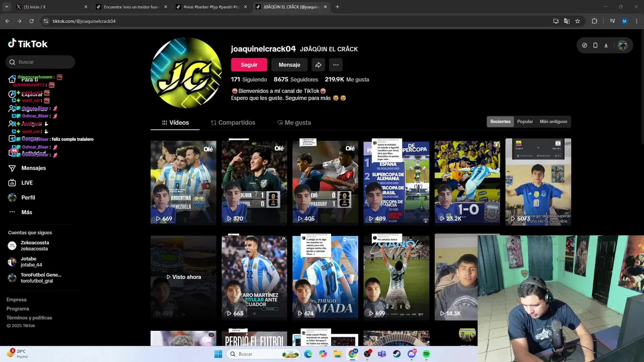Open a new browser tab with plus
The width and height of the screenshot is (644, 362).
(x=337, y=7)
